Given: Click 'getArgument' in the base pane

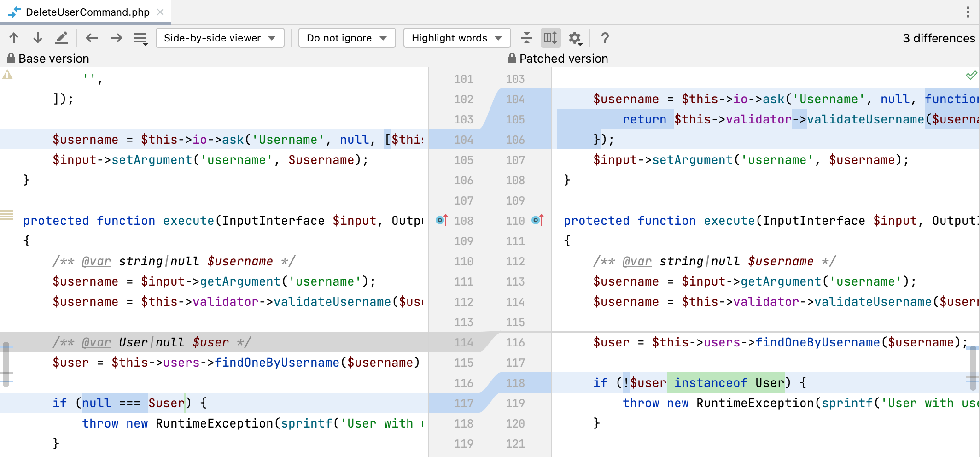Looking at the screenshot, I should click(x=240, y=281).
